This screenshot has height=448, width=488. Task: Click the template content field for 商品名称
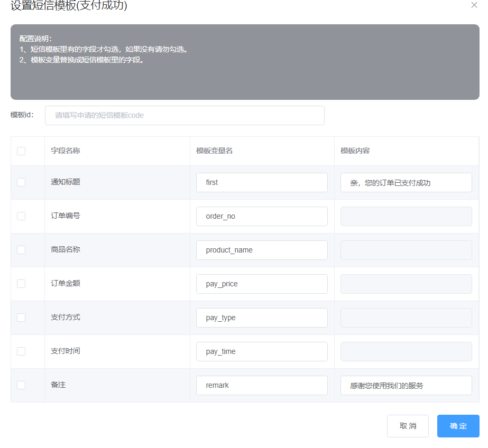pos(406,250)
